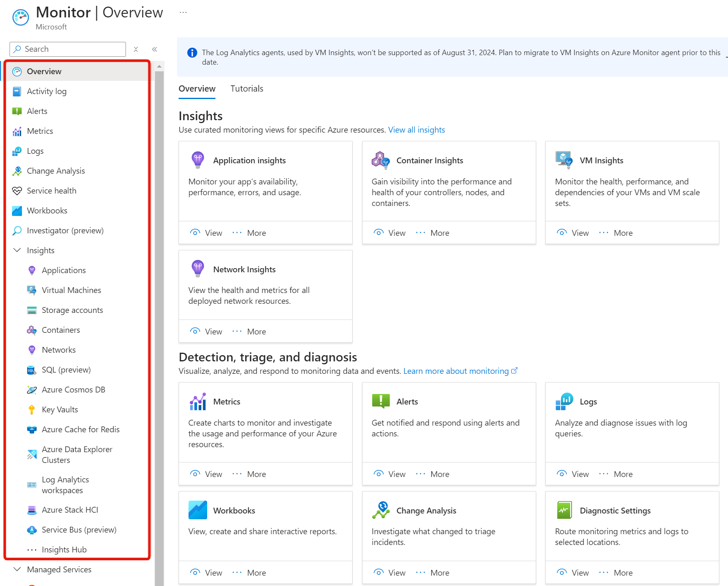
Task: Open the ellipsis menu beside Monitor title
Action: click(x=183, y=12)
